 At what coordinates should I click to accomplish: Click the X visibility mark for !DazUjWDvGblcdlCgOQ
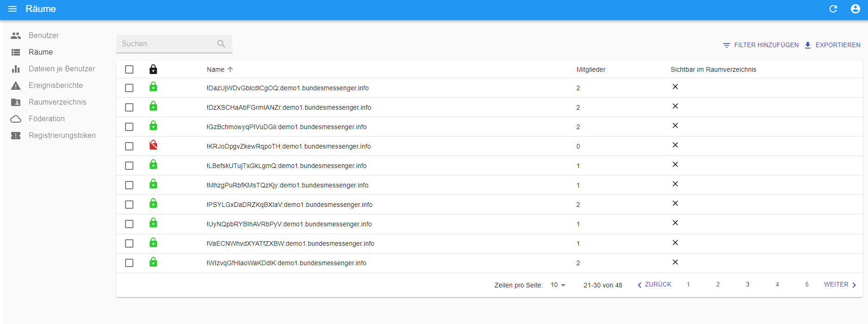(675, 87)
